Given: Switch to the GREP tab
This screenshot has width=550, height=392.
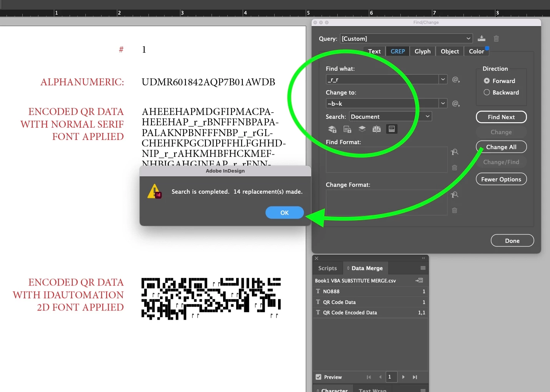Looking at the screenshot, I should click(398, 51).
